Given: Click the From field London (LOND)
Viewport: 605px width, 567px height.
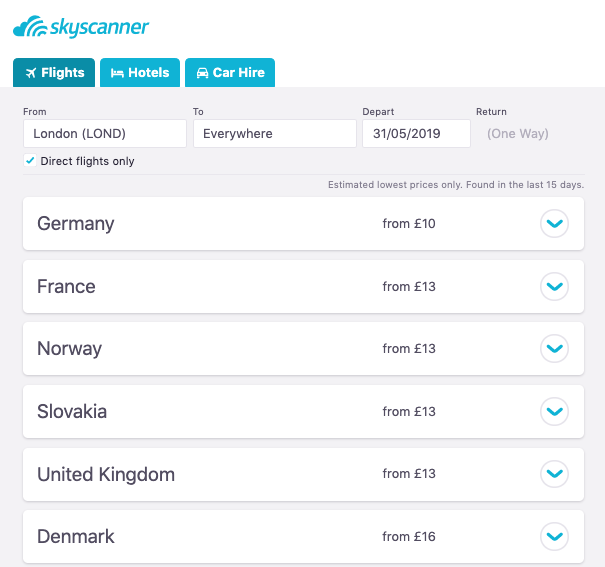Looking at the screenshot, I should point(104,133).
